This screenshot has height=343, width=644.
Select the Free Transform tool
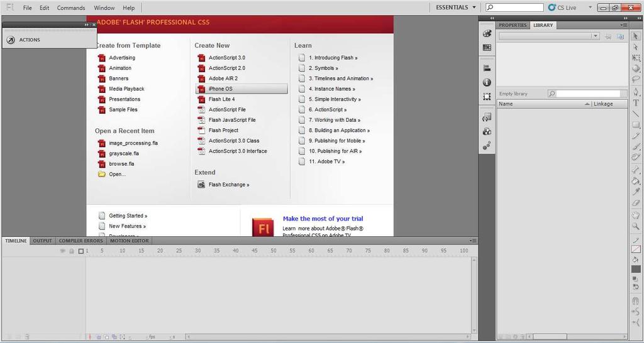[636, 58]
